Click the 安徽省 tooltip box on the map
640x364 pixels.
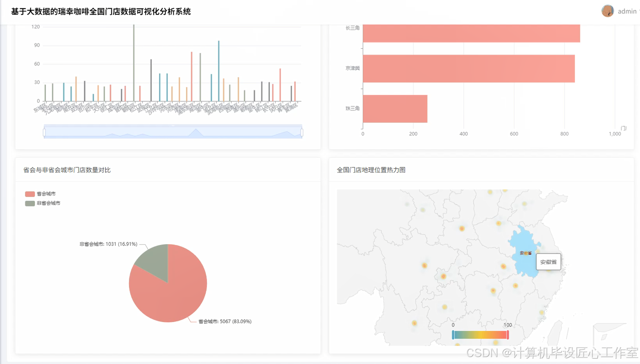pos(548,262)
